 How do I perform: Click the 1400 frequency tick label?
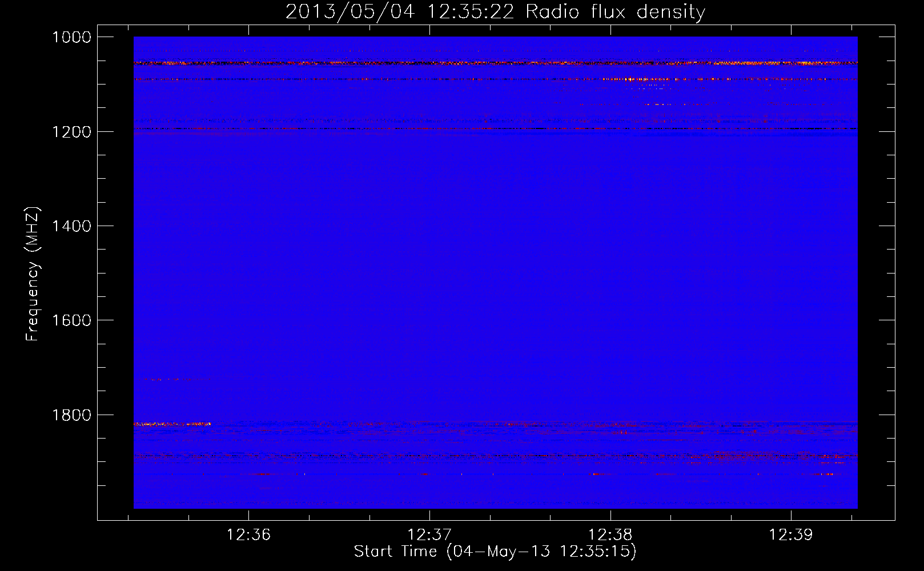tap(72, 226)
